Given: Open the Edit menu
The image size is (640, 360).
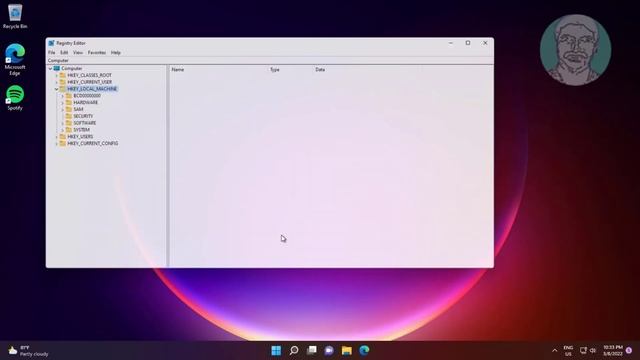Looking at the screenshot, I should click(x=64, y=53).
